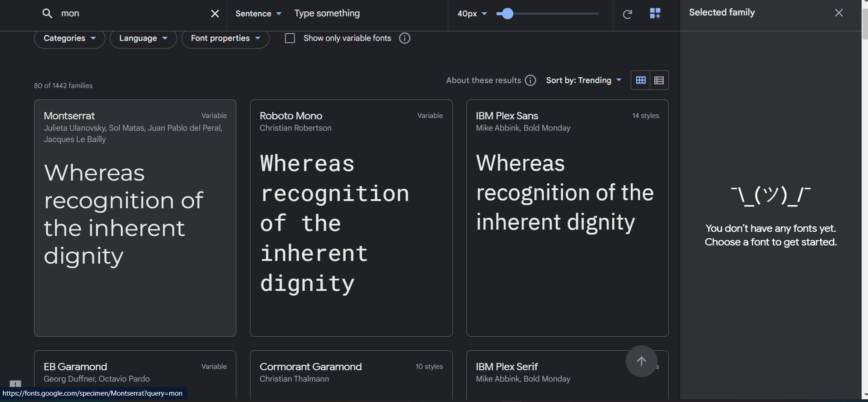
Task: Enable Show only variable fonts checkbox
Action: tap(290, 38)
